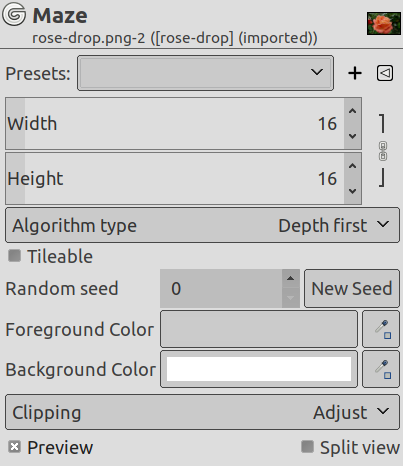Disable the Preview checkbox

click(15, 447)
